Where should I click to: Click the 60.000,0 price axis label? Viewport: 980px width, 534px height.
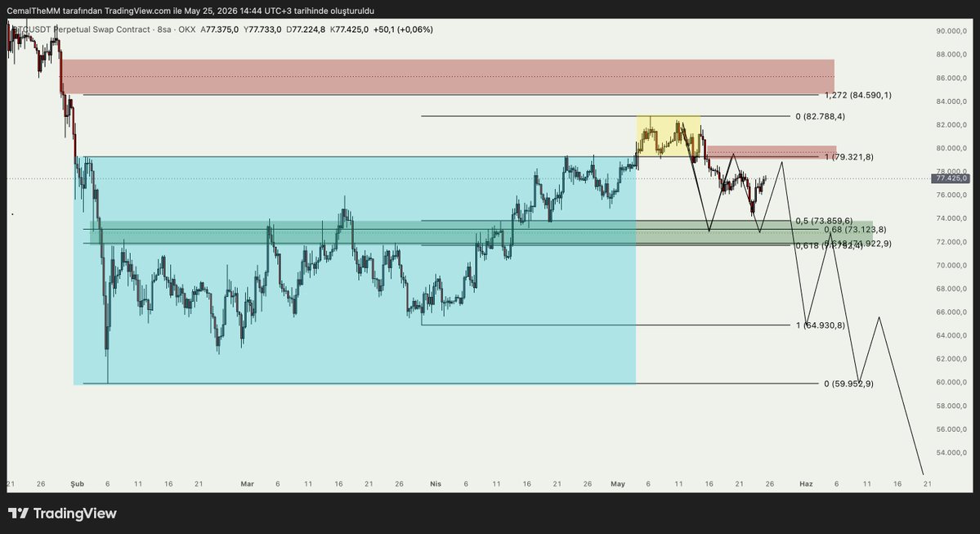coord(951,382)
